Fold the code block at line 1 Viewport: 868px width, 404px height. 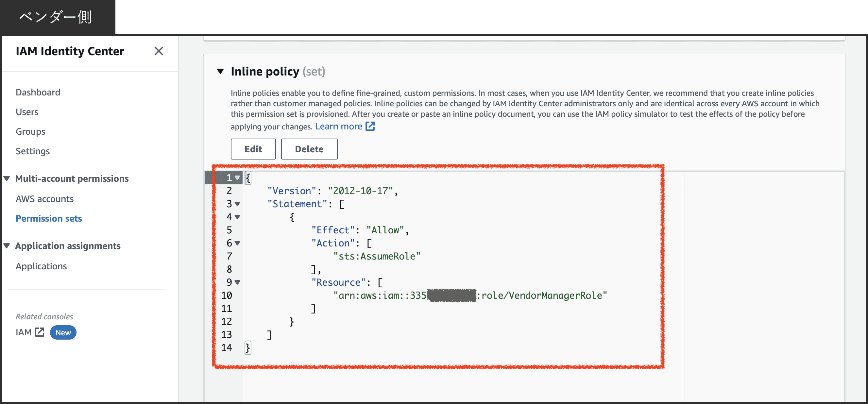click(238, 177)
